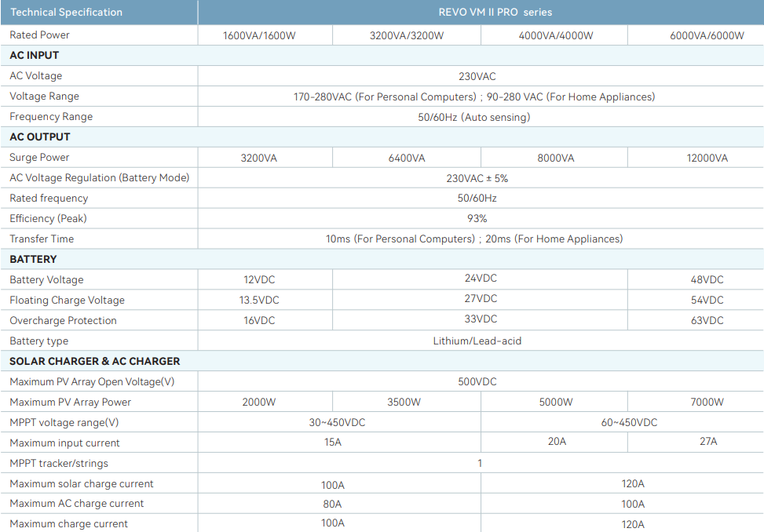Select the "Lithium/Lead-acid" battery type value
The width and height of the screenshot is (764, 532).
pyautogui.click(x=477, y=341)
